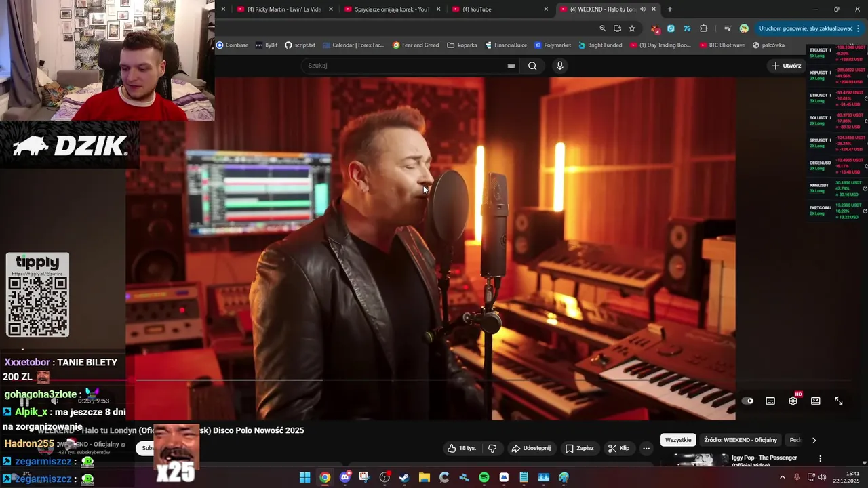This screenshot has width=868, height=488.
Task: Open Iggy Pop - The Passenger thumbnail
Action: tap(693, 460)
